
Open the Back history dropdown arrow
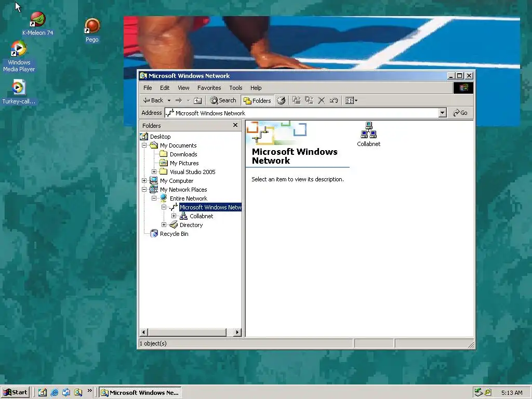coord(169,100)
